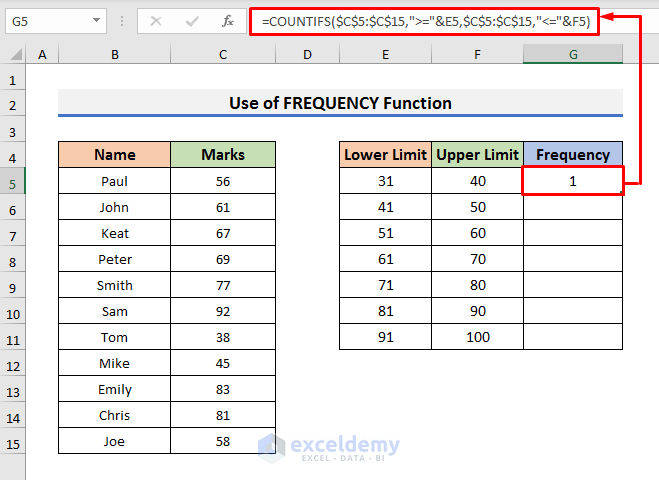This screenshot has height=480, width=659.
Task: Select the cell containing 'Sam'
Action: [x=115, y=311]
